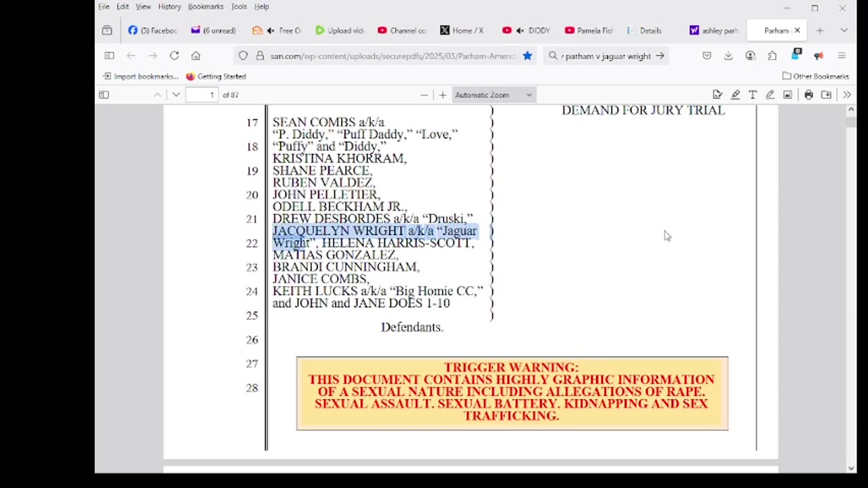Select the PDF highlight tool
Image resolution: width=868 pixels, height=488 pixels.
735,95
